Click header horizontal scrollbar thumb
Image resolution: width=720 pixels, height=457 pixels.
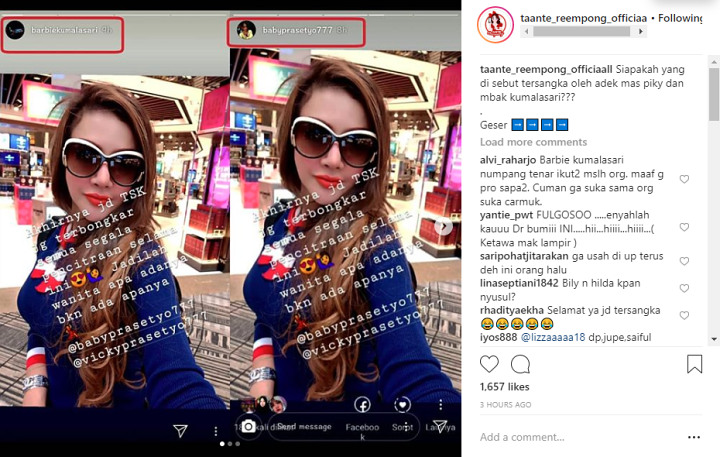click(x=581, y=32)
